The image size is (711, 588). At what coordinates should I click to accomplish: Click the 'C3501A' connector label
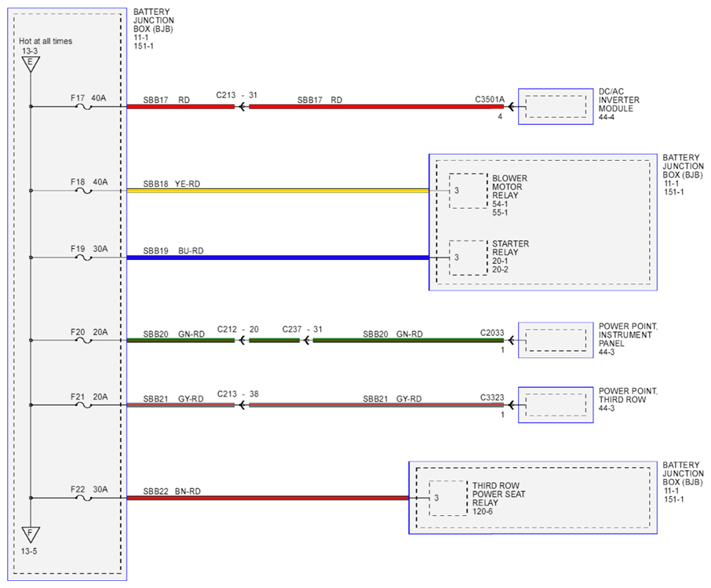coord(490,100)
